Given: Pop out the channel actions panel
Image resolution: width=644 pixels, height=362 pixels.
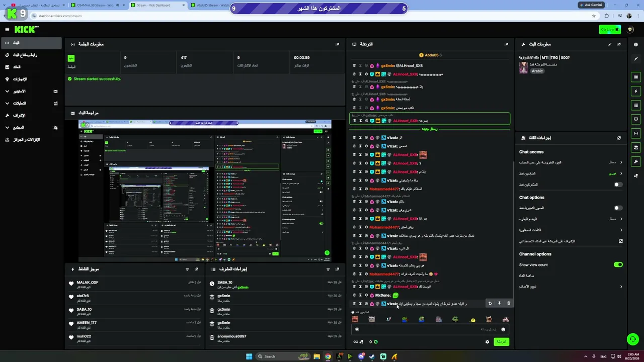Looking at the screenshot, I should coord(619,138).
